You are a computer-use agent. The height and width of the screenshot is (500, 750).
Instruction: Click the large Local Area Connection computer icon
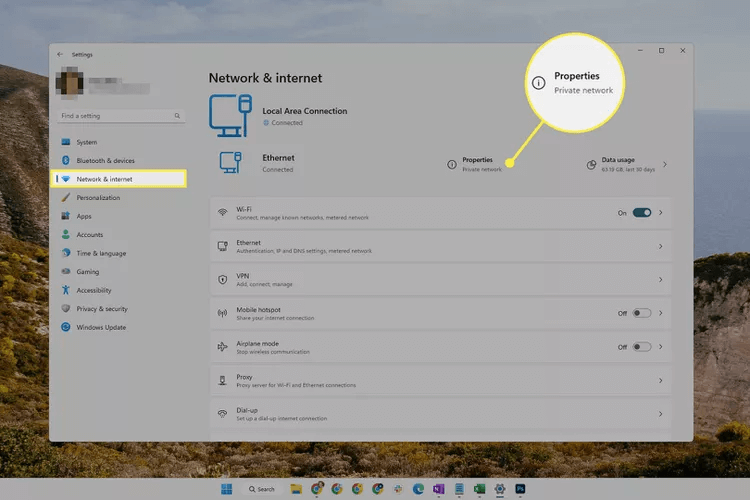pos(231,116)
